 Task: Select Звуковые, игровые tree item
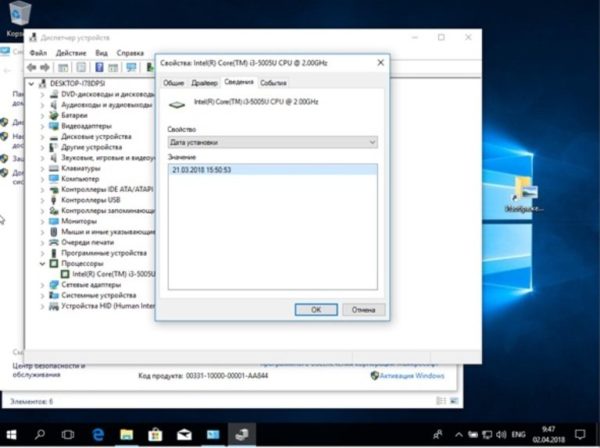pos(108,158)
